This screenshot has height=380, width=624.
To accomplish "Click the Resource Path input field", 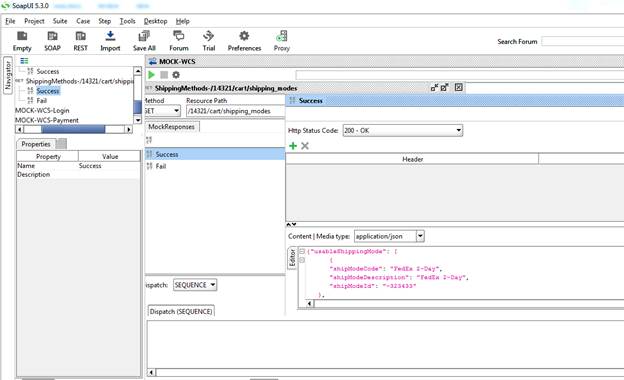I will [236, 111].
